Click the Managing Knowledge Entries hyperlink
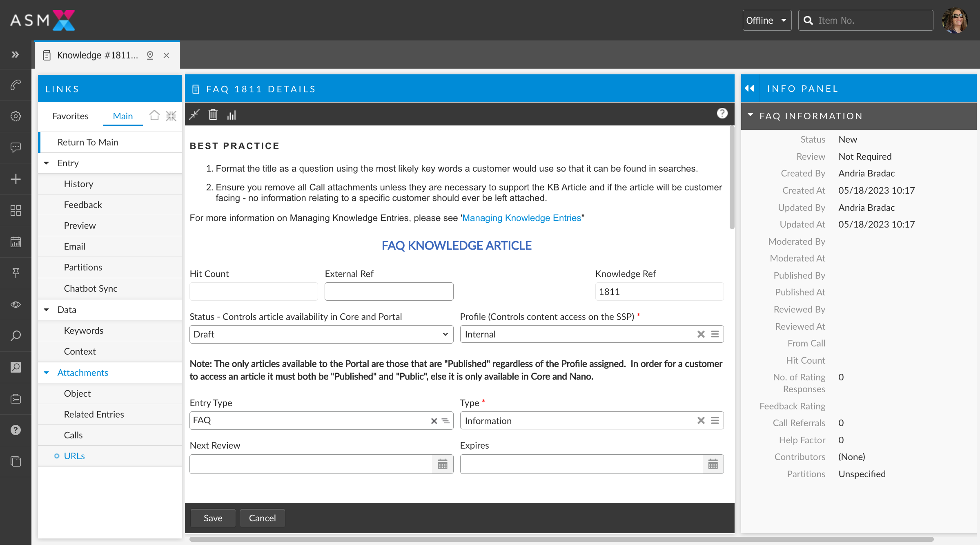Image resolution: width=980 pixels, height=545 pixels. tap(523, 217)
